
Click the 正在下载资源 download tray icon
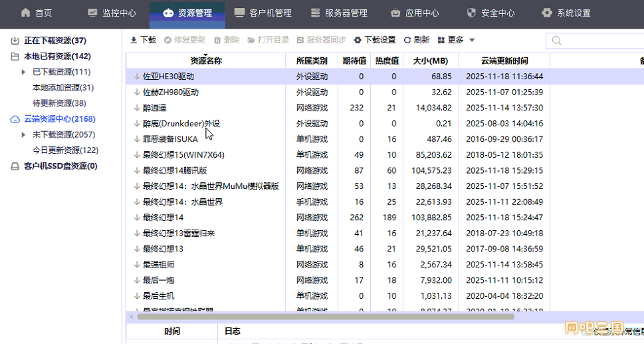(x=15, y=41)
